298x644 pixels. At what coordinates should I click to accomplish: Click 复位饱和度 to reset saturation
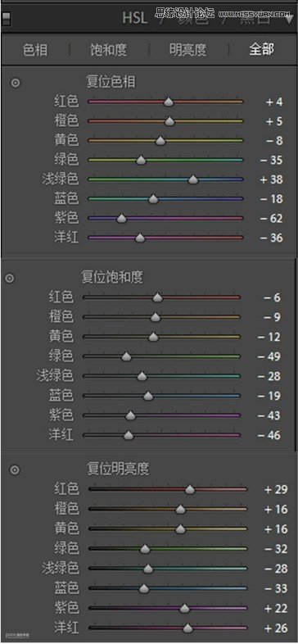(111, 277)
